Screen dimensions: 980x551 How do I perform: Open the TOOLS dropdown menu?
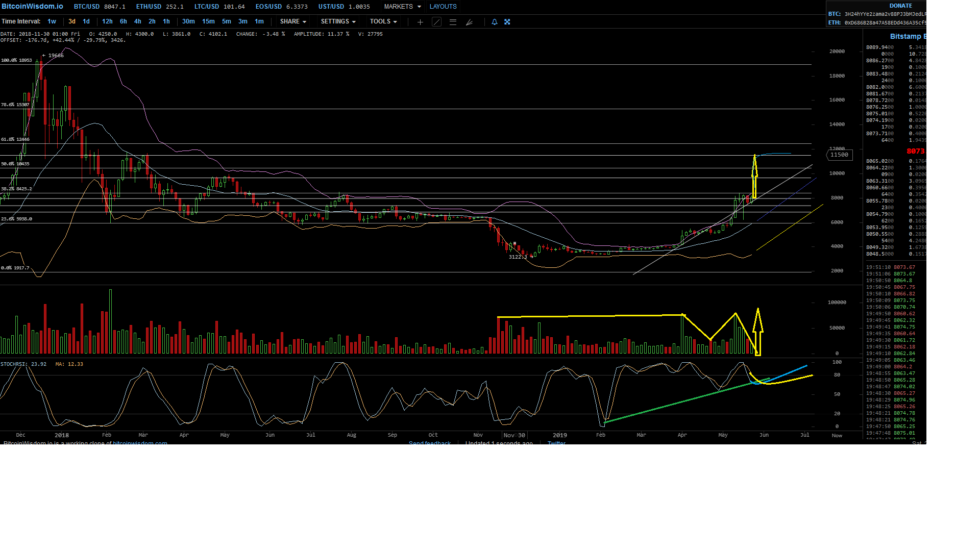(x=383, y=21)
